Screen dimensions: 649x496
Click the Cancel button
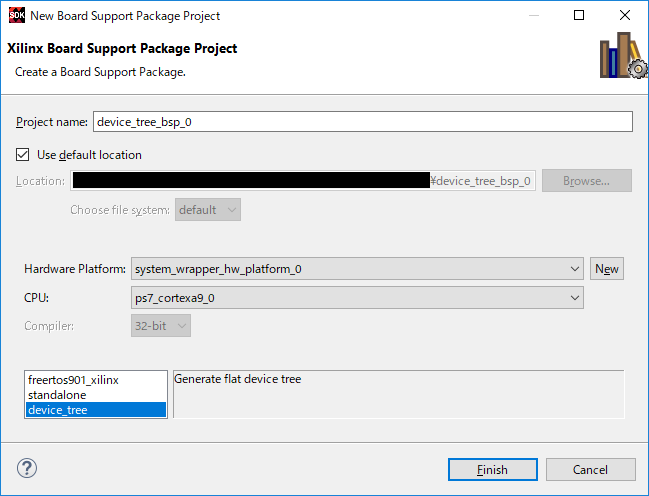tap(591, 470)
